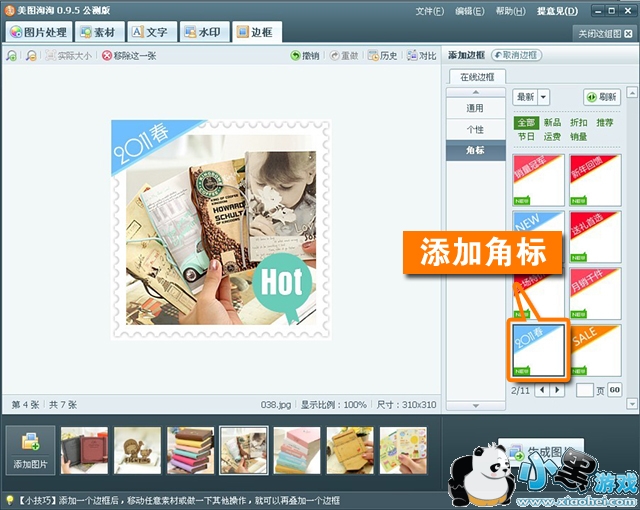Click 移除这一张 remove image button
Viewport: 640px width, 510px height.
pos(129,55)
